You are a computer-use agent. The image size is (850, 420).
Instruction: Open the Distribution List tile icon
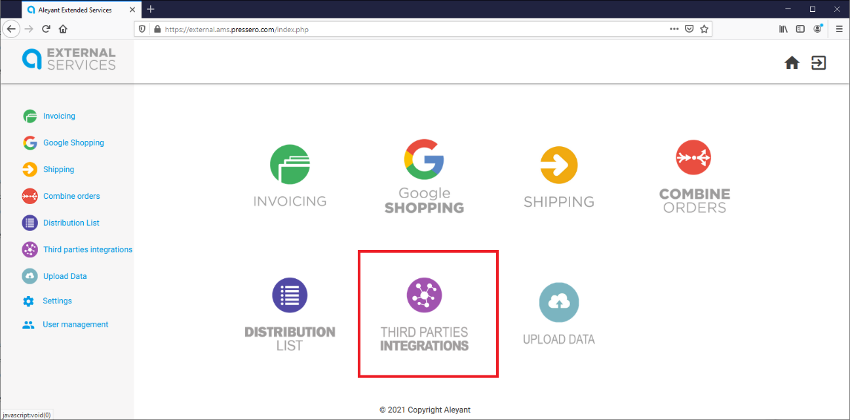tap(289, 295)
